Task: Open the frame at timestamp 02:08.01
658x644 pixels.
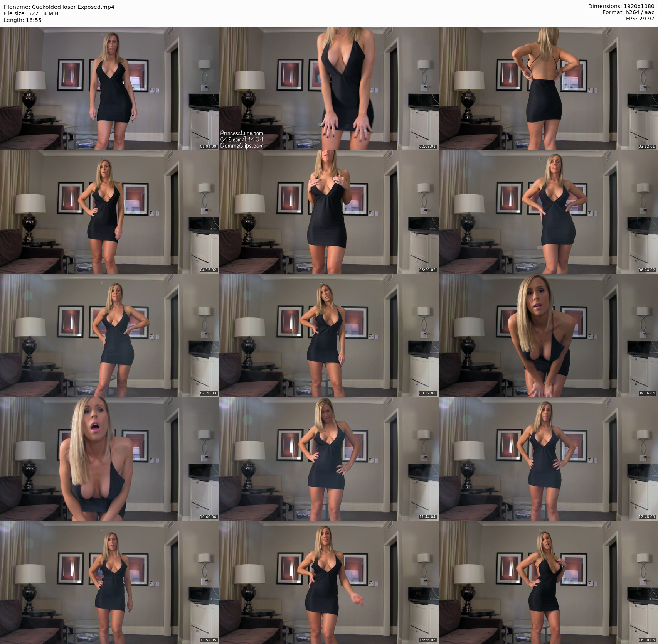Action: (329, 89)
